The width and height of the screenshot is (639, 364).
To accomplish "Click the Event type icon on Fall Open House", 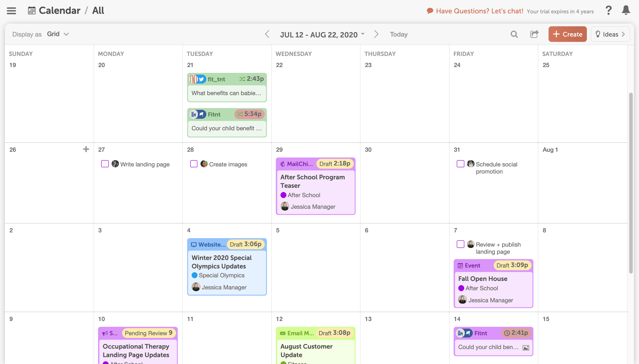I will coord(460,265).
